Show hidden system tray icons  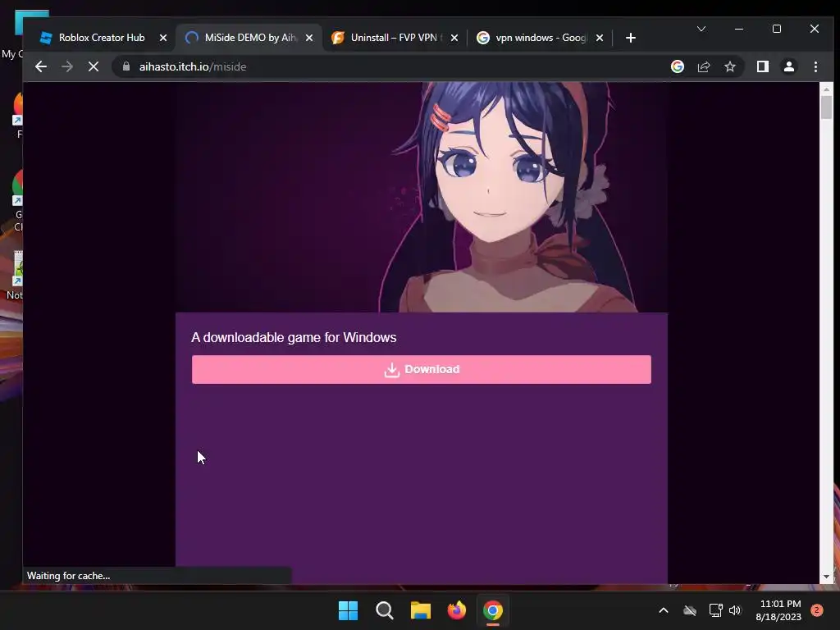tap(663, 610)
